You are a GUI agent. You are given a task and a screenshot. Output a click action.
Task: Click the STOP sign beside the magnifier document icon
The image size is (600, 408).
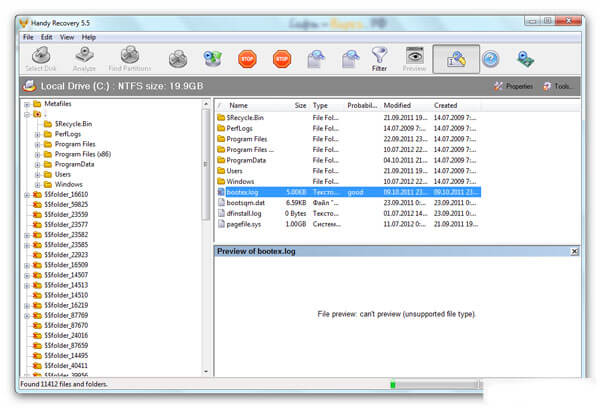pyautogui.click(x=282, y=59)
